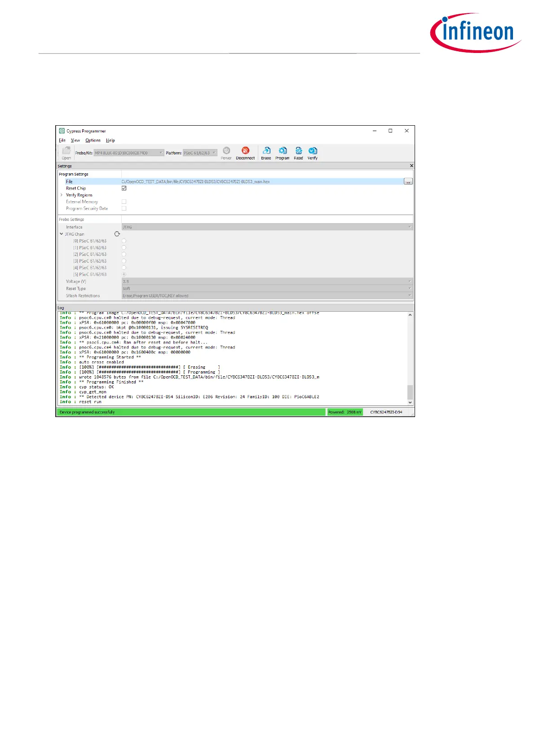This screenshot has height=756, width=535.
Task: Select JTAG device [5] PSoC 61/62/63
Action: [124, 274]
